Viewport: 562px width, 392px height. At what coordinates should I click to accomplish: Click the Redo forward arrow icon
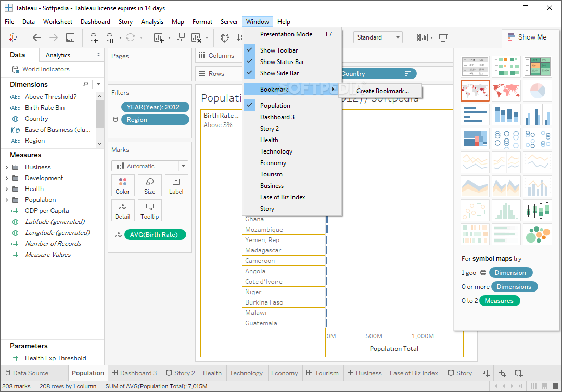[54, 37]
